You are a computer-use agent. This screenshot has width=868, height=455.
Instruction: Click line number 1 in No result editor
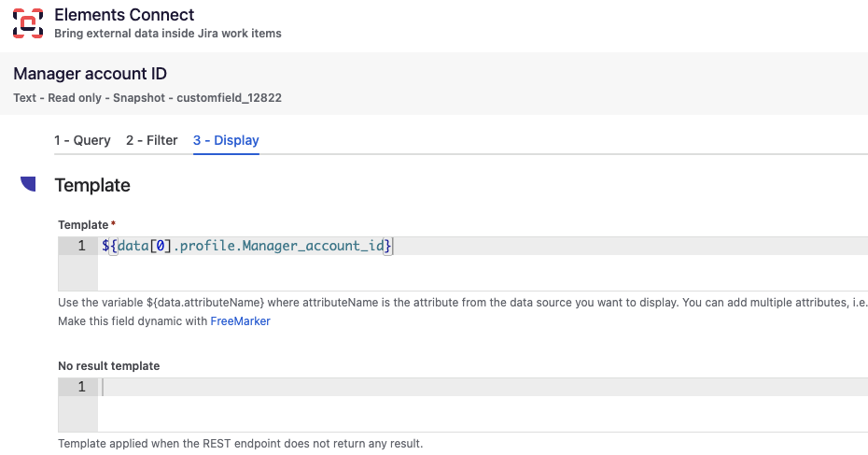pos(81,387)
